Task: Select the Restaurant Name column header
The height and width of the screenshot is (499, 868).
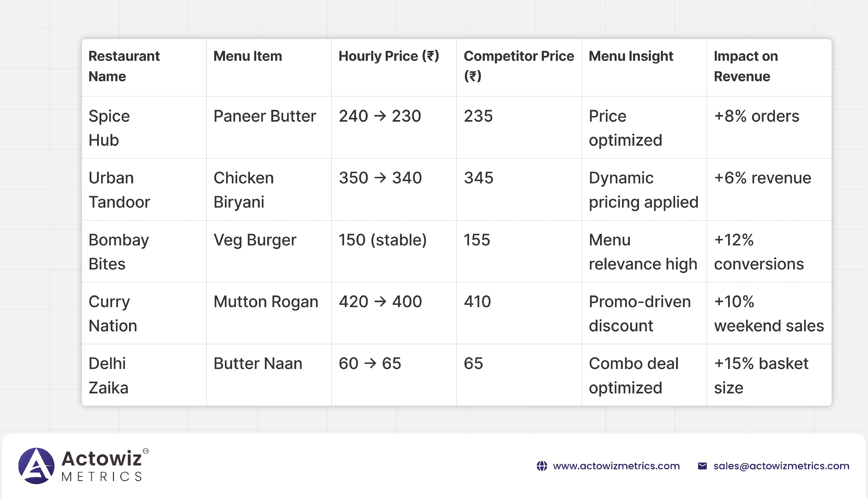Action: 124,66
